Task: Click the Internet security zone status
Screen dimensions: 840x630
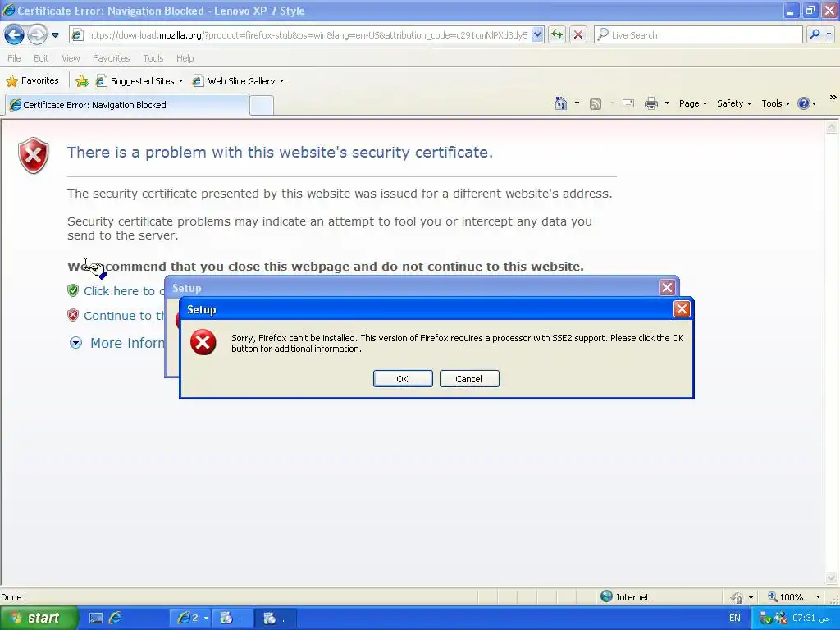Action: pos(625,597)
